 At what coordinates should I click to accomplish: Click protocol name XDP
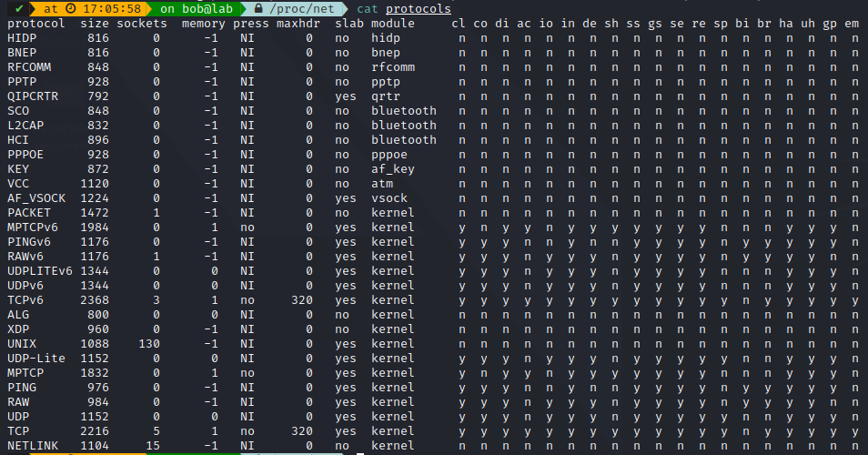[x=18, y=329]
